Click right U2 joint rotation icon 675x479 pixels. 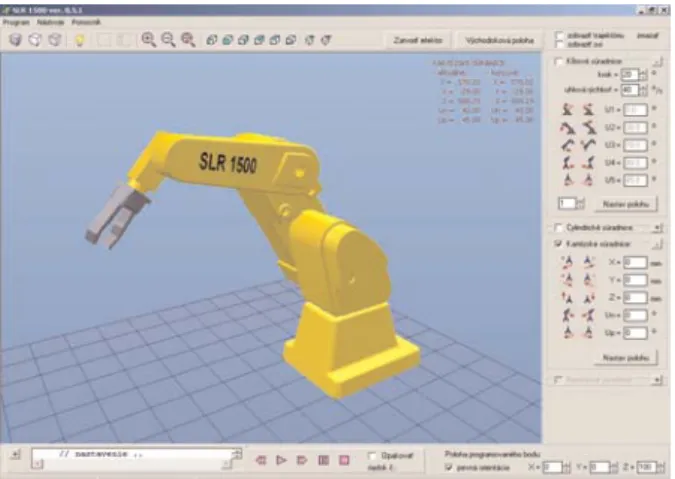click(x=589, y=127)
